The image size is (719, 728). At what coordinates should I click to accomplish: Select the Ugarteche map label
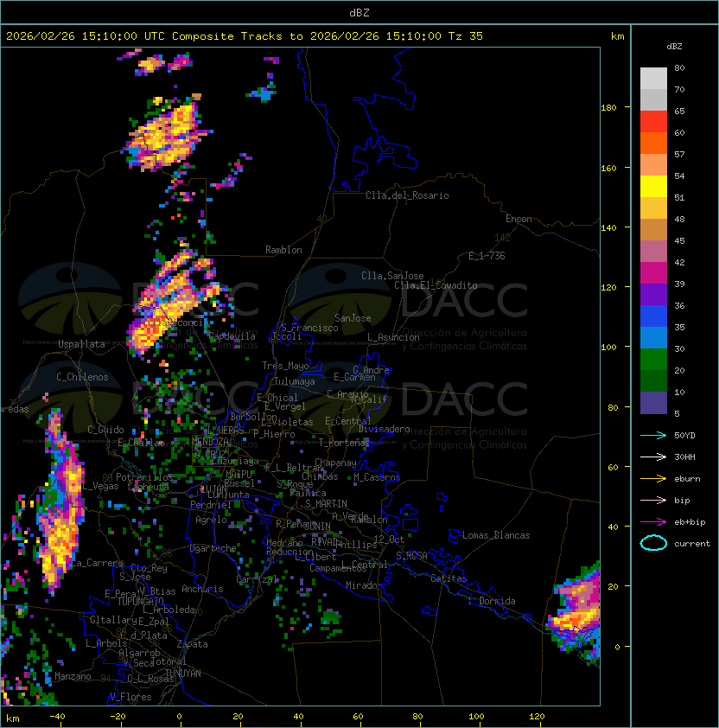click(213, 548)
